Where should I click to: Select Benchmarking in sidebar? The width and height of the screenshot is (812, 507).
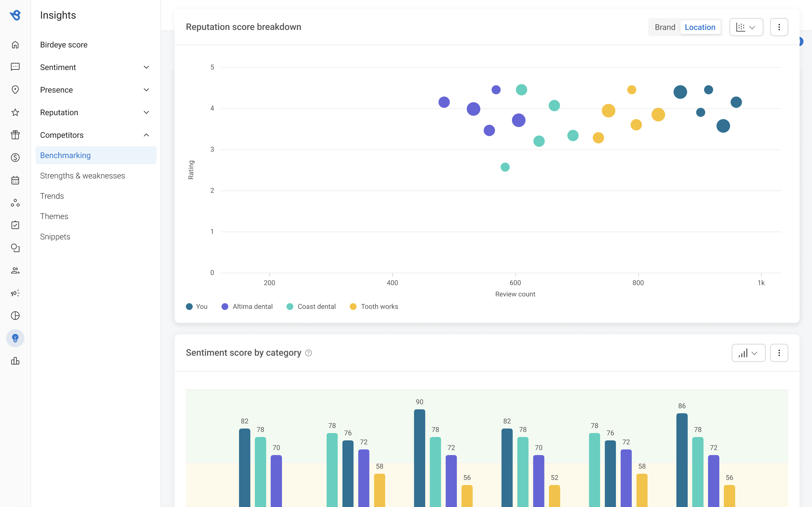tap(96, 155)
